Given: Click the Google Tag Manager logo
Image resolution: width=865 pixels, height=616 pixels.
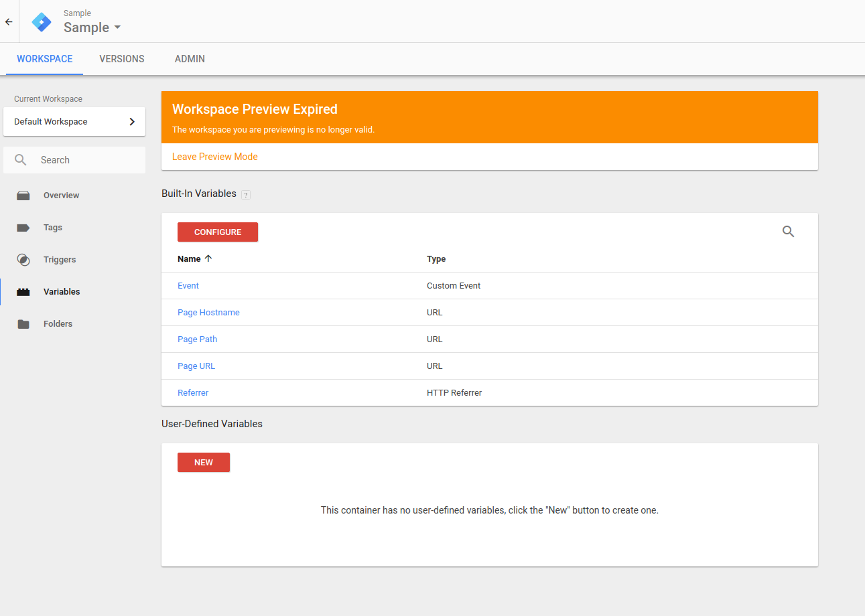Looking at the screenshot, I should point(42,21).
